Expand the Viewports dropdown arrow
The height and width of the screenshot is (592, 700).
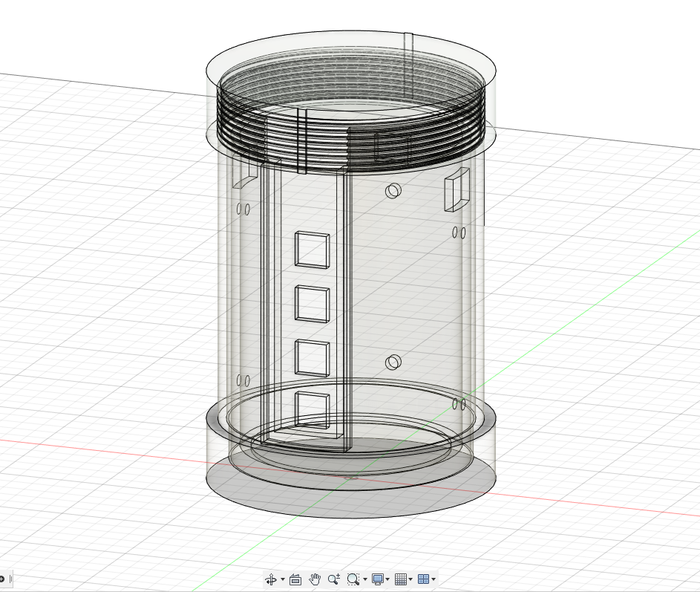click(434, 579)
